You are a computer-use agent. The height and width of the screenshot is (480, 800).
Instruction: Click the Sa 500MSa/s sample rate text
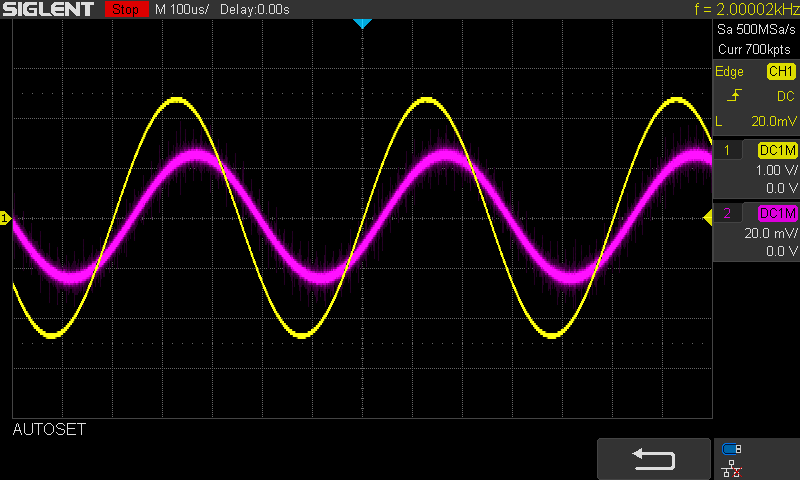tap(756, 30)
